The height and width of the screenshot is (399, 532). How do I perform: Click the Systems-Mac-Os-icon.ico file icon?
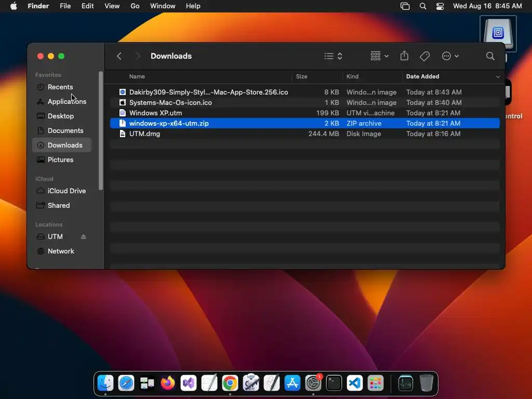pos(123,102)
